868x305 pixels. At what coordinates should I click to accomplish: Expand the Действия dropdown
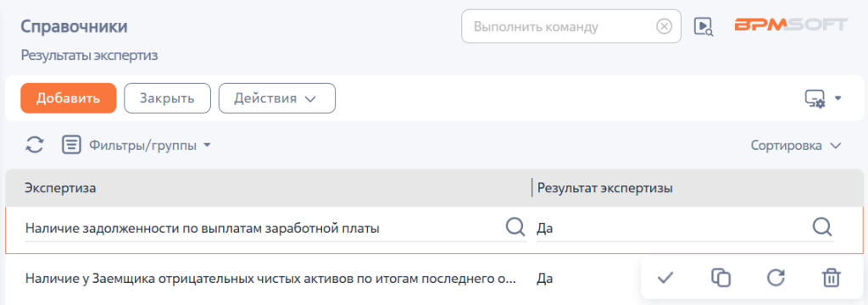pos(277,98)
